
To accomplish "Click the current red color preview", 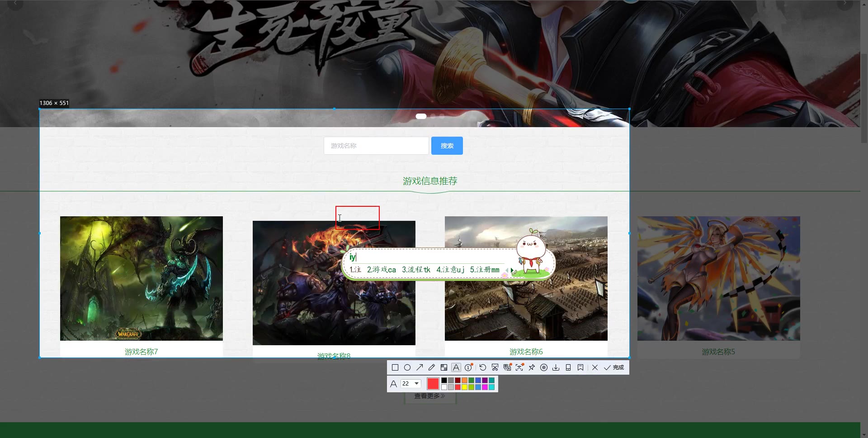I will [x=433, y=384].
